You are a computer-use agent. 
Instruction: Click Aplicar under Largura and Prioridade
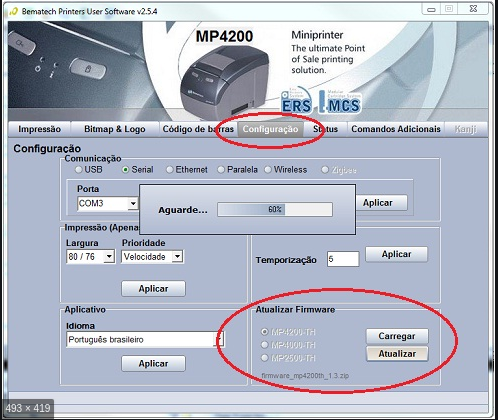point(153,289)
